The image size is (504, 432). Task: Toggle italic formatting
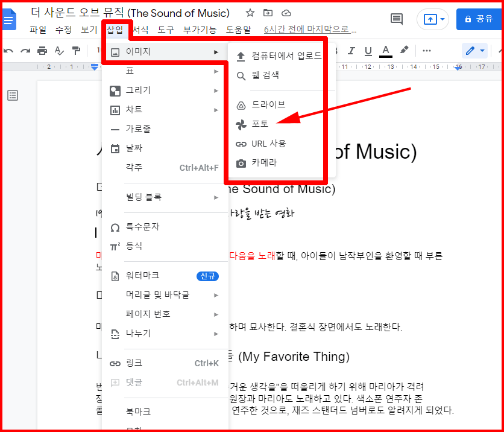[x=351, y=51]
